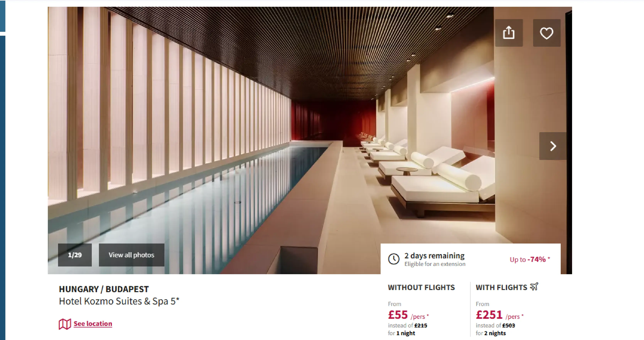644x340 pixels.
Task: Click the 2 days remaining text
Action: point(434,255)
